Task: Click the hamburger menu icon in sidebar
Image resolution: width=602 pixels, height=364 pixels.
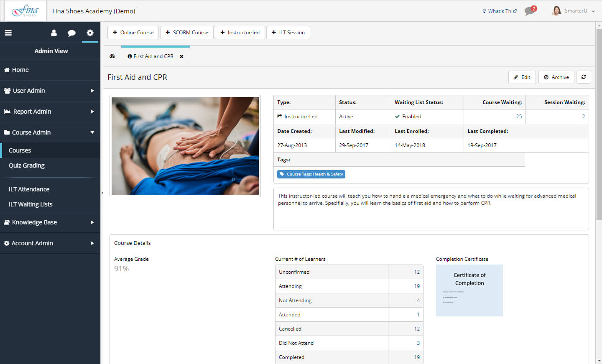Action: [8, 33]
